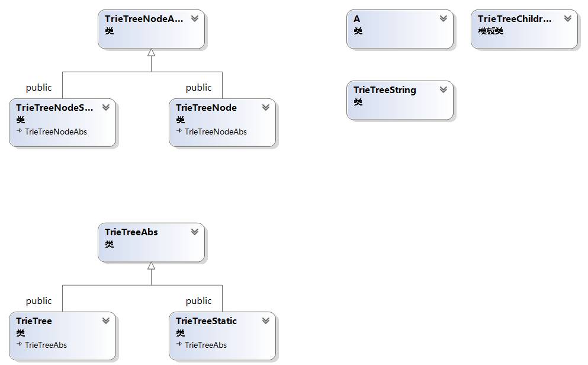
Task: Expand the TrieTreeNode class chevron
Action: tap(265, 107)
